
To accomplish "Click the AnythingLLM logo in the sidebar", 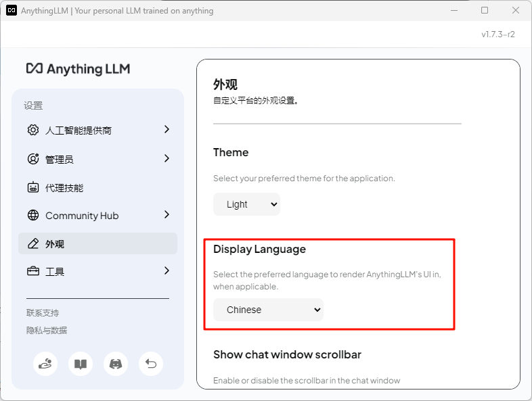I will (78, 69).
